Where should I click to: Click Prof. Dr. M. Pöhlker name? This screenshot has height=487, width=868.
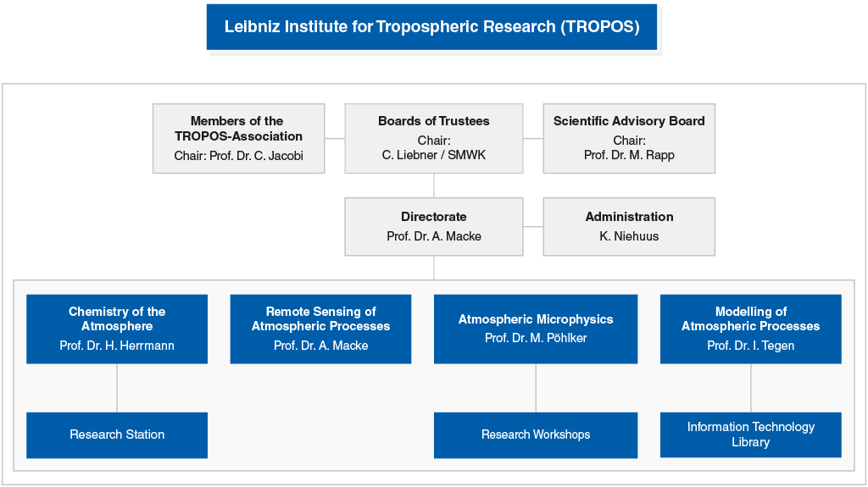pos(536,338)
